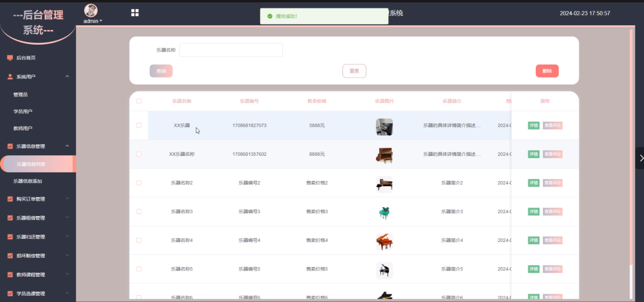Open the 乐器名称2 piano thumbnail
This screenshot has height=302, width=644.
click(x=384, y=184)
